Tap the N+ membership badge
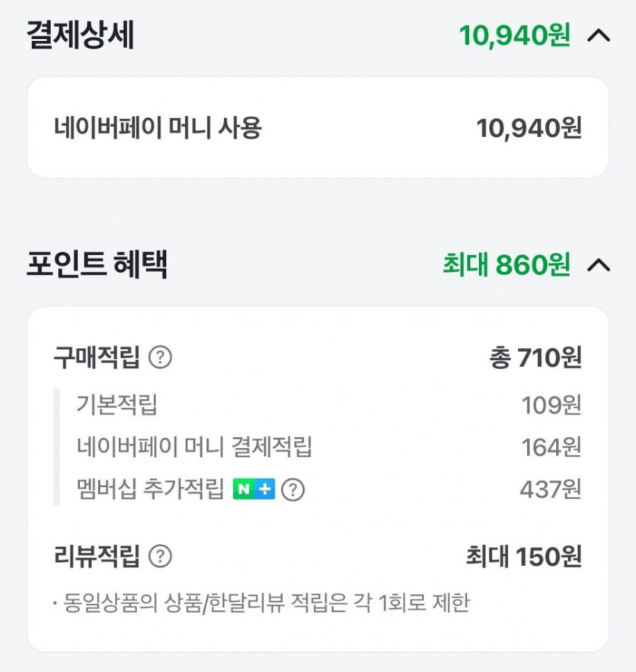 coord(254,489)
